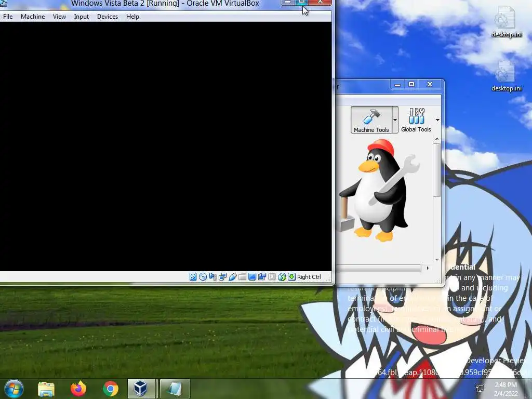This screenshot has height=399, width=532.
Task: Click the greyed virtualization features indicator
Action: pos(272,277)
